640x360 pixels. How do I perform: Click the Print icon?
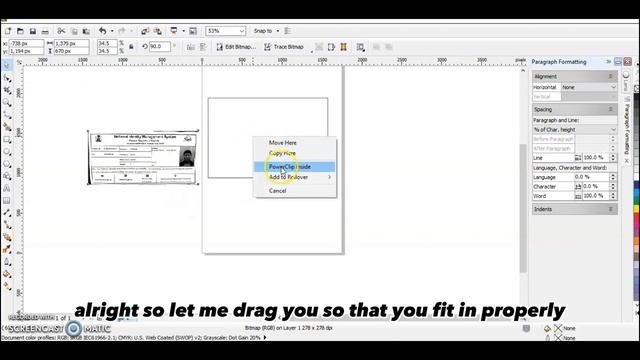coord(45,31)
